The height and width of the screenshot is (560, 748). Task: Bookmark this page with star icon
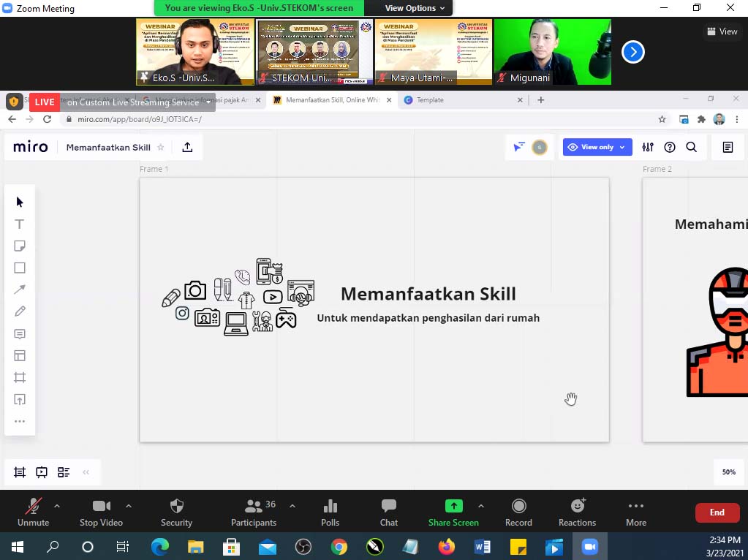[x=662, y=119]
